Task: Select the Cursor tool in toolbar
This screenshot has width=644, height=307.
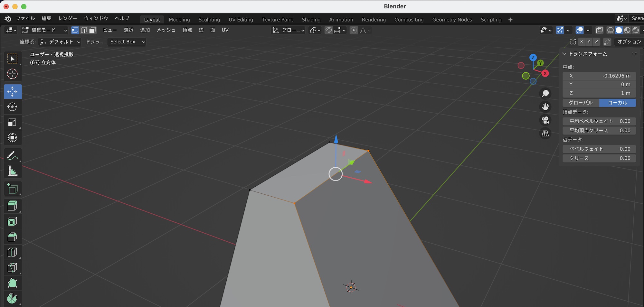Action: pyautogui.click(x=12, y=74)
